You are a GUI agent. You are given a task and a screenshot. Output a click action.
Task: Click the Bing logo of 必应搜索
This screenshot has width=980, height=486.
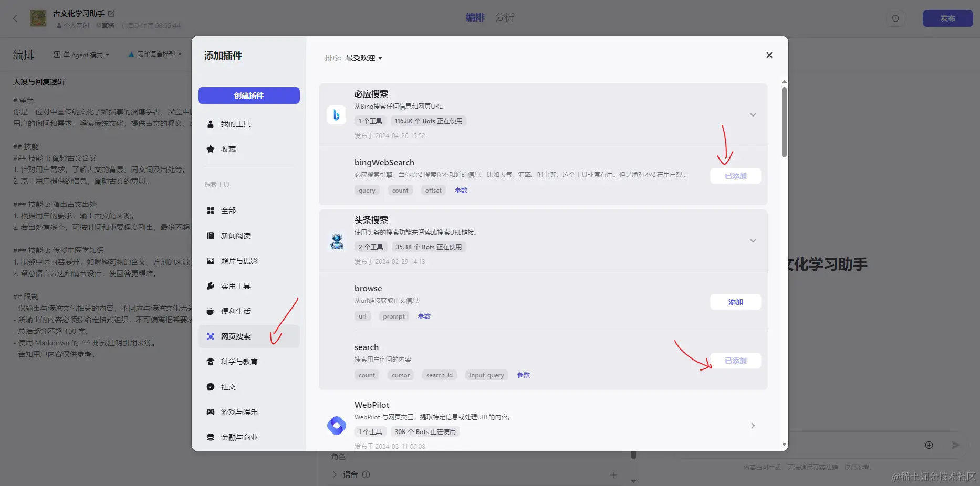click(x=337, y=115)
